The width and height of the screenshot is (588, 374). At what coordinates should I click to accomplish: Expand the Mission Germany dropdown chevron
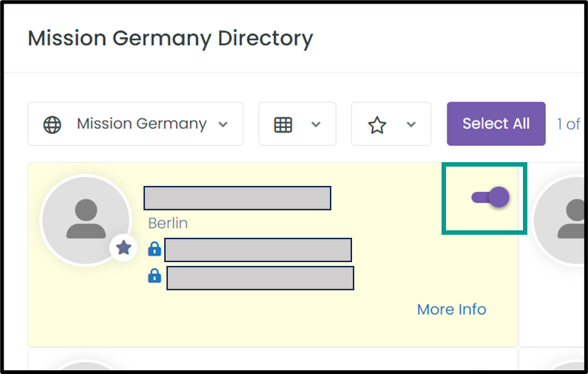point(223,124)
